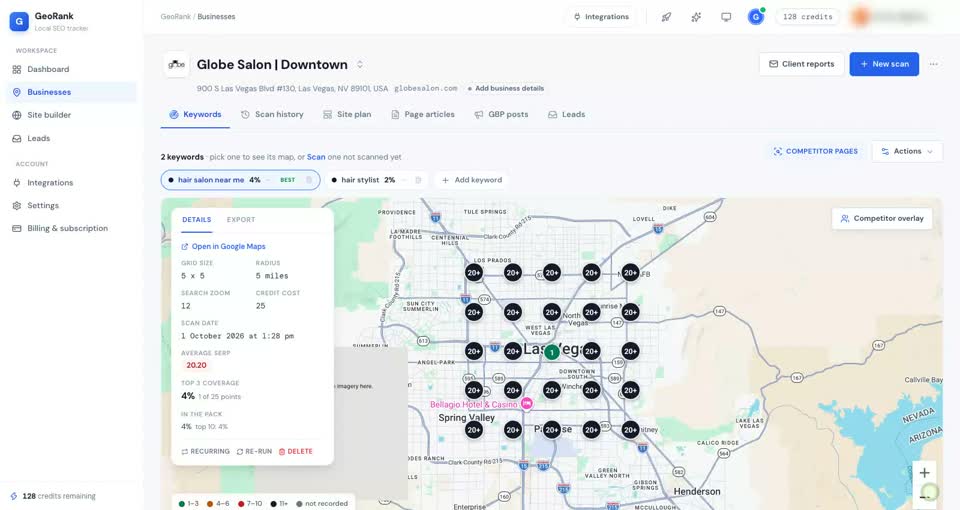Open the blue G avatar badge
The width and height of the screenshot is (960, 510).
(x=756, y=17)
